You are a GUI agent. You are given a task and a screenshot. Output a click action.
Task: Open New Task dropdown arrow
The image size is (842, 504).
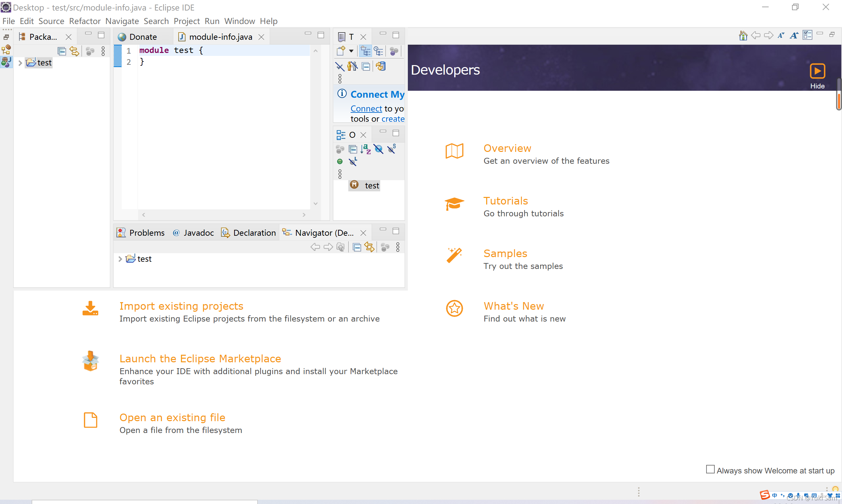click(x=351, y=51)
